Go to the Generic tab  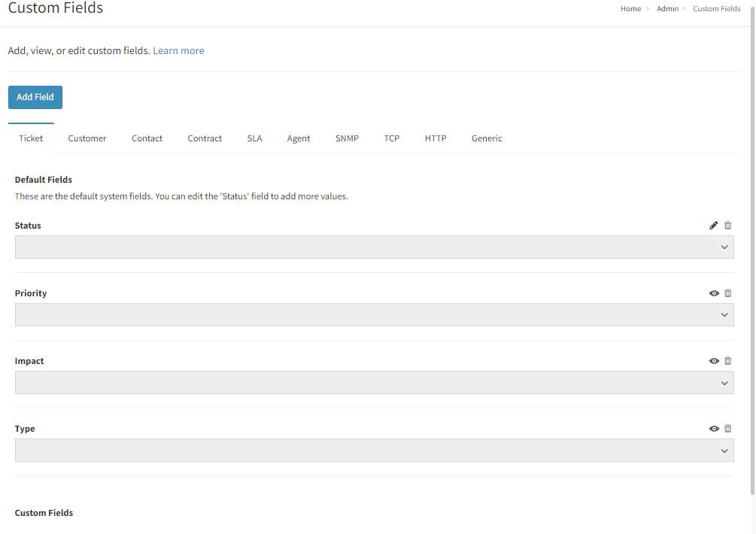coord(487,138)
